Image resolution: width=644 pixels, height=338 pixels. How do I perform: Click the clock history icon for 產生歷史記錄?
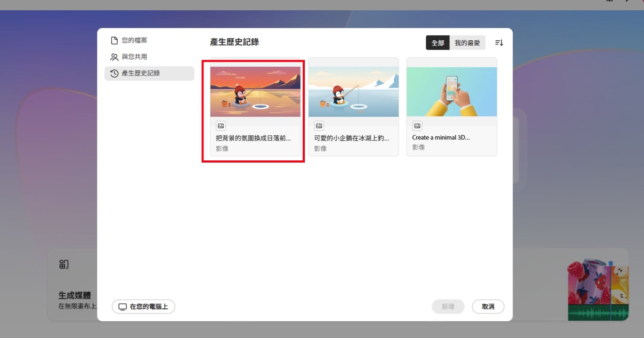114,73
